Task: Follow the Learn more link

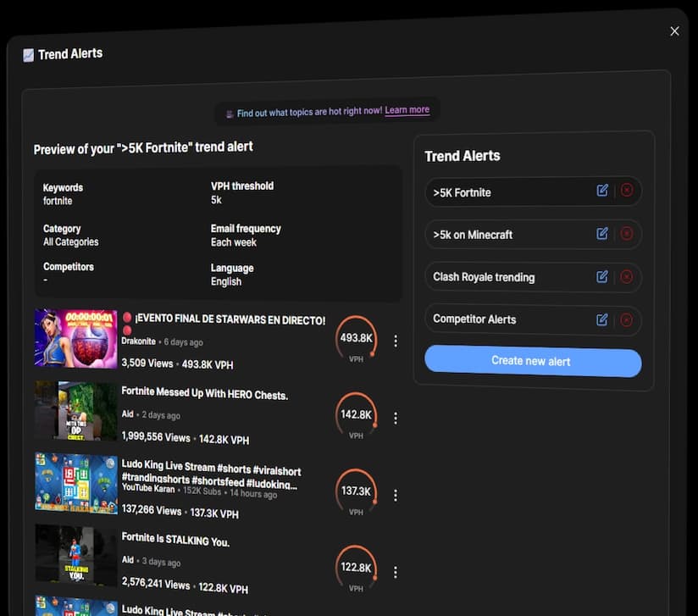Action: pos(407,110)
